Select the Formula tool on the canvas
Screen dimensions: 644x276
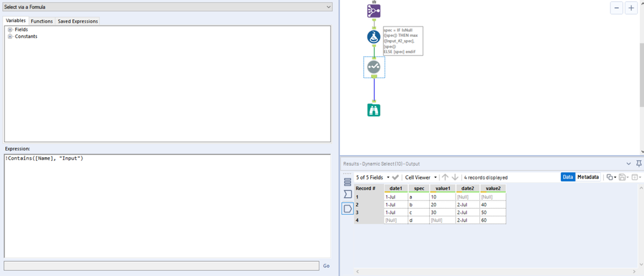click(374, 37)
